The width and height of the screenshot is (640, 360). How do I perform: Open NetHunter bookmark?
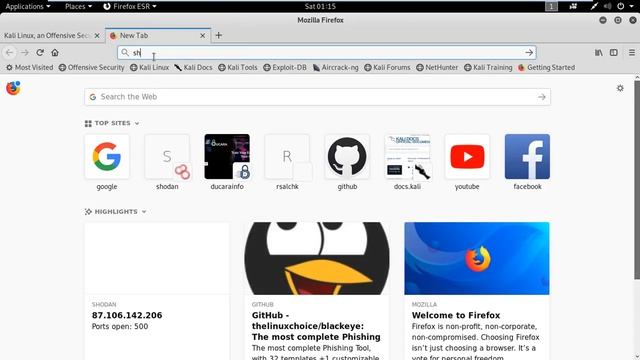coord(437,67)
